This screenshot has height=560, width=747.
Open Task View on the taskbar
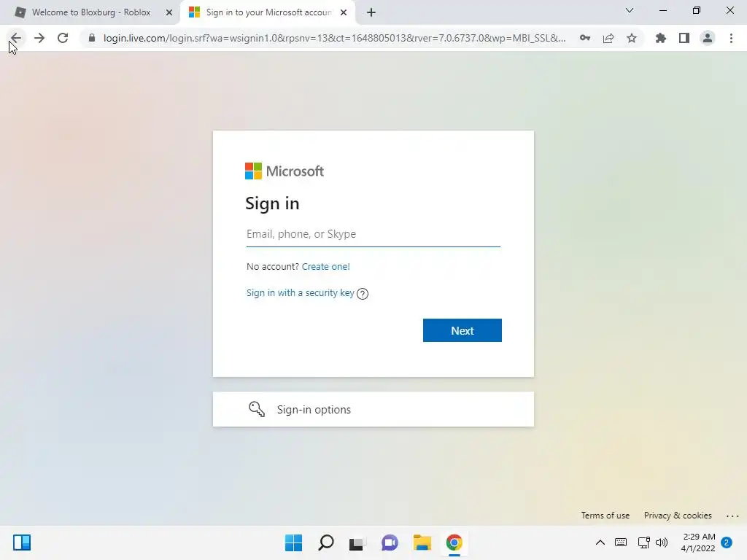coord(357,543)
